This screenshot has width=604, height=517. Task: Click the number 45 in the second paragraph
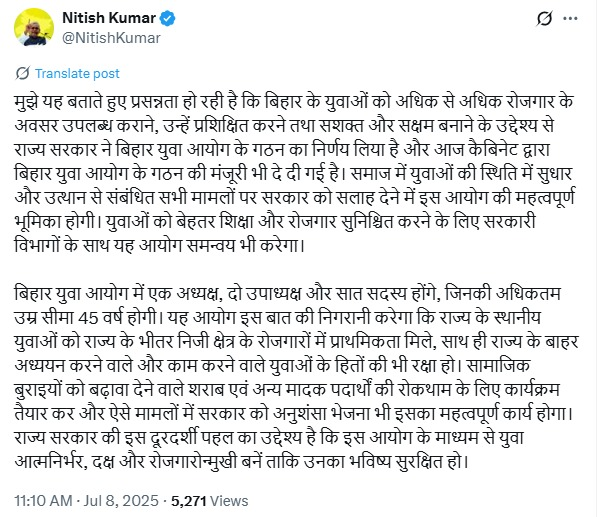click(88, 318)
